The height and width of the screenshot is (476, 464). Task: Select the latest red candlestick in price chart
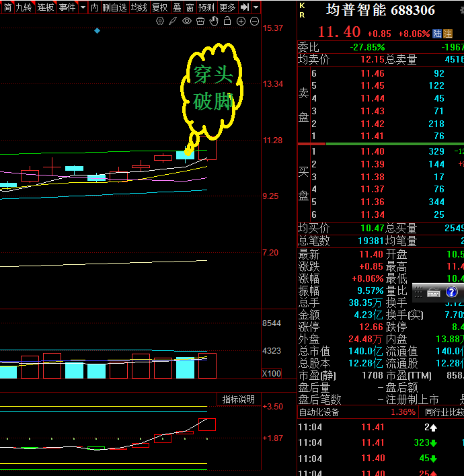(207, 148)
